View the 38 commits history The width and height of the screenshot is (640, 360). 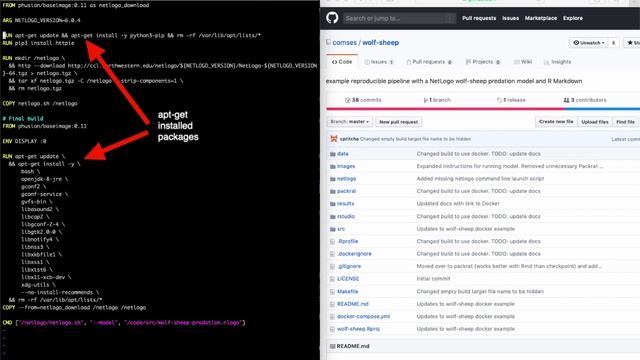[x=363, y=100]
